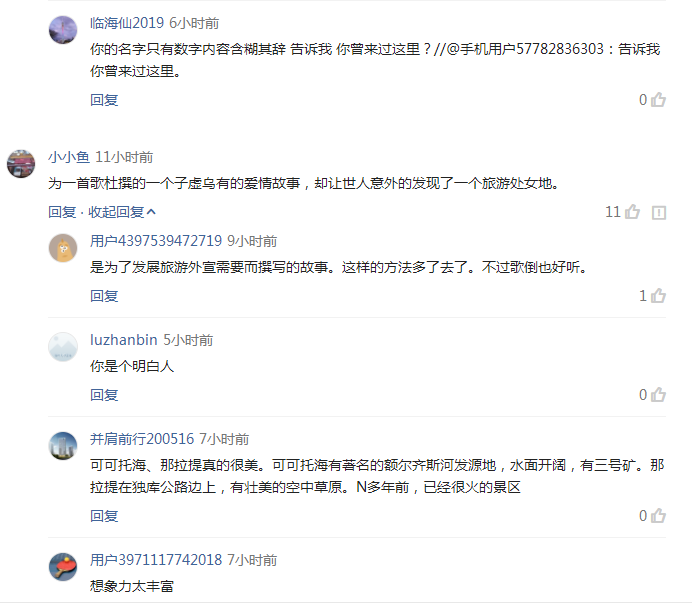
Task: Open 小小鱼's profile picture
Action: coord(21,163)
